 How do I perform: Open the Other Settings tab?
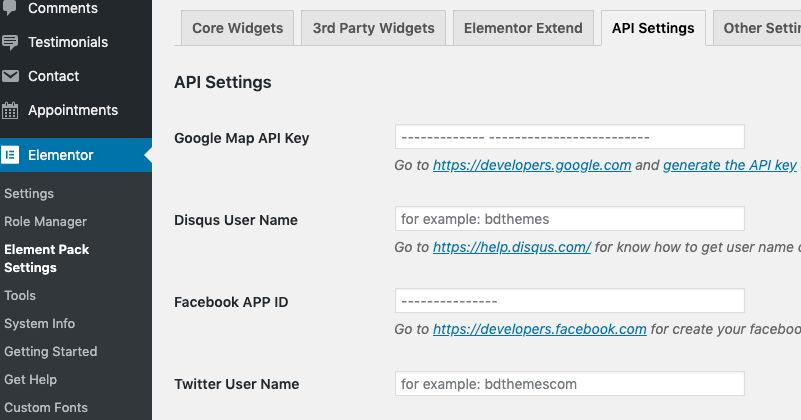pos(760,28)
